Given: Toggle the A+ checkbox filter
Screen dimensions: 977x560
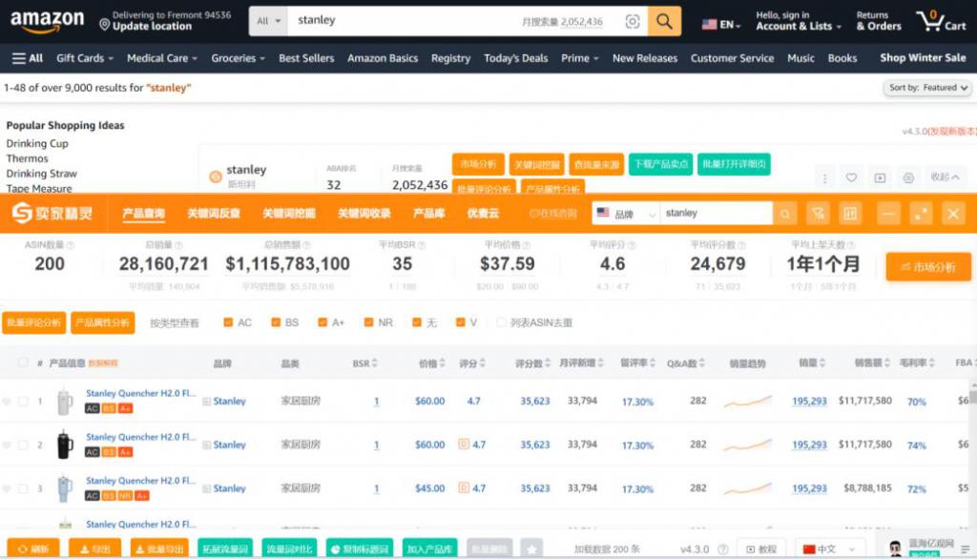Looking at the screenshot, I should (x=322, y=322).
